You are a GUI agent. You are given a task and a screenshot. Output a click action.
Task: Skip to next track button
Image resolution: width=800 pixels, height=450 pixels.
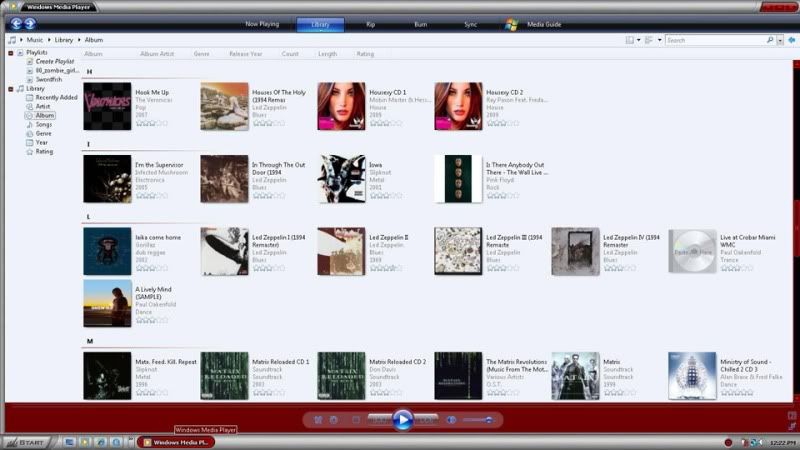point(426,420)
